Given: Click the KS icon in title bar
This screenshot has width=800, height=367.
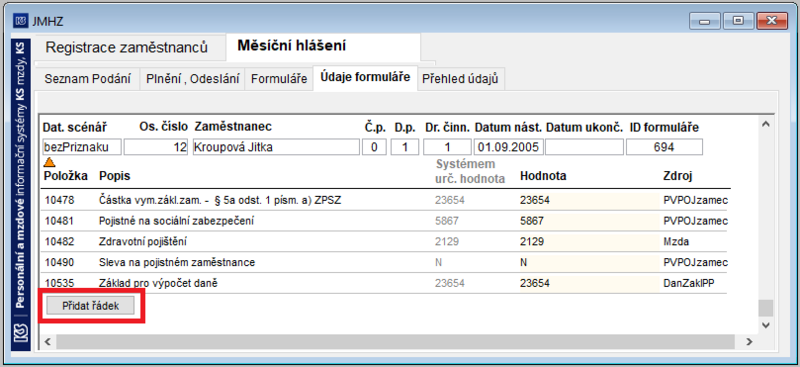Looking at the screenshot, I should point(21,21).
